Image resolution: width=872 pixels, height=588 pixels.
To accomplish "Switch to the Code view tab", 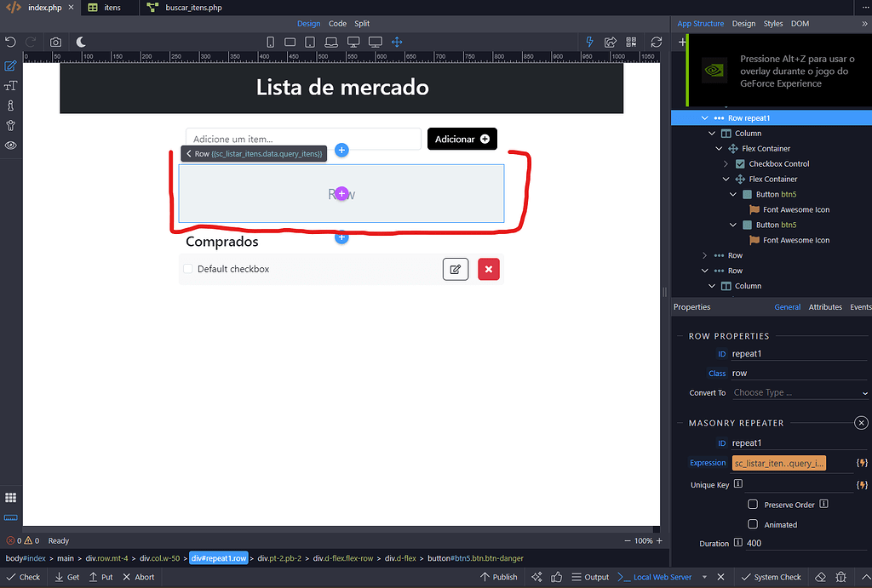I will (x=337, y=24).
